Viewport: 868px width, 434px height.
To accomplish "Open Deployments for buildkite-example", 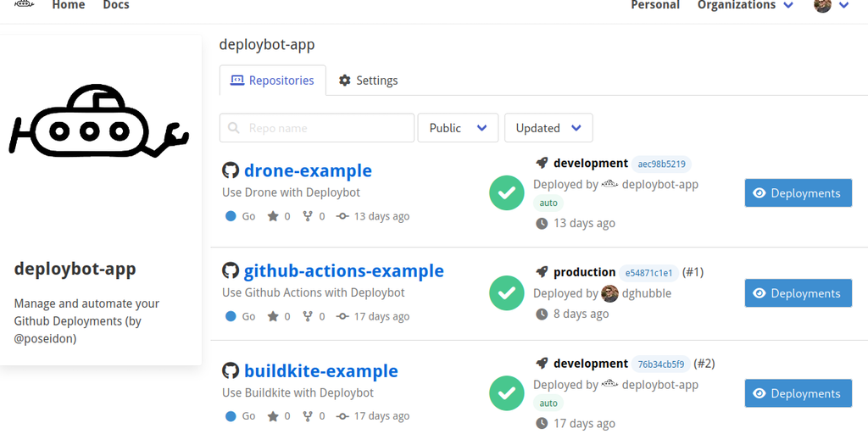I will coord(798,393).
